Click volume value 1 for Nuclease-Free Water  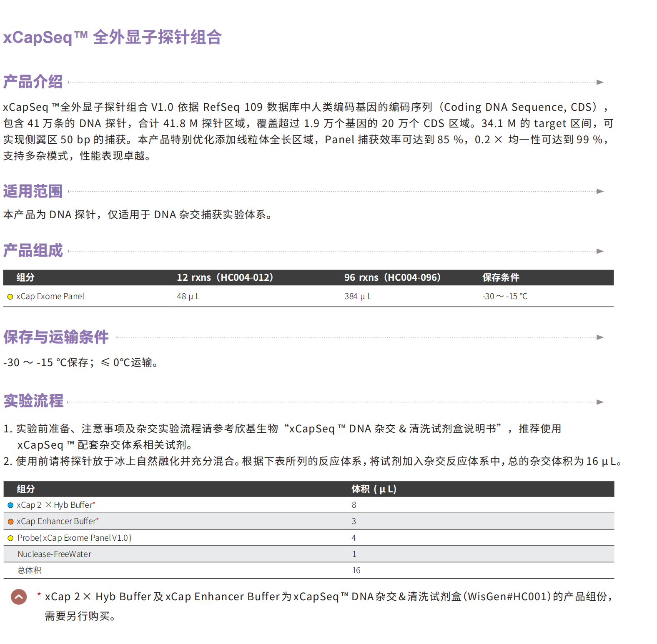354,554
